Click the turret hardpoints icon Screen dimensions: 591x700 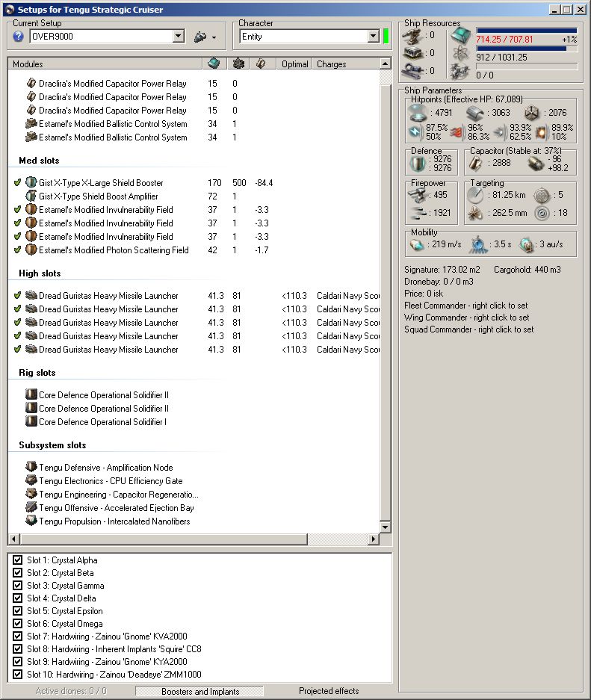click(x=412, y=36)
